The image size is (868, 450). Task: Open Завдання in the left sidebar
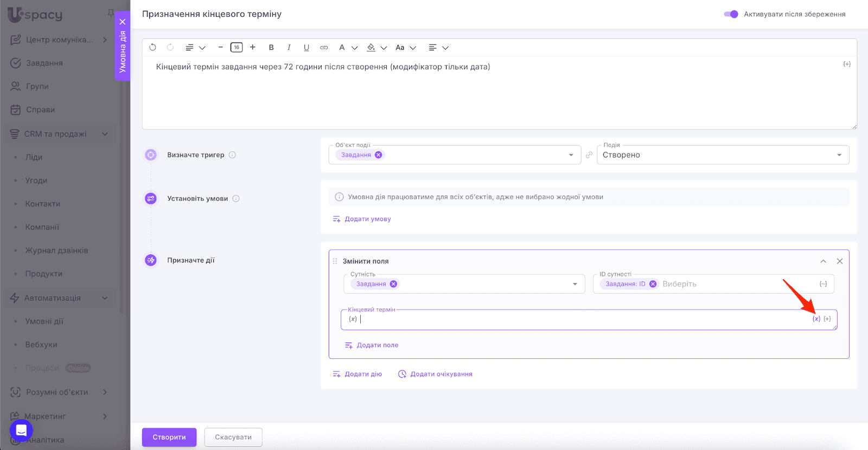44,63
